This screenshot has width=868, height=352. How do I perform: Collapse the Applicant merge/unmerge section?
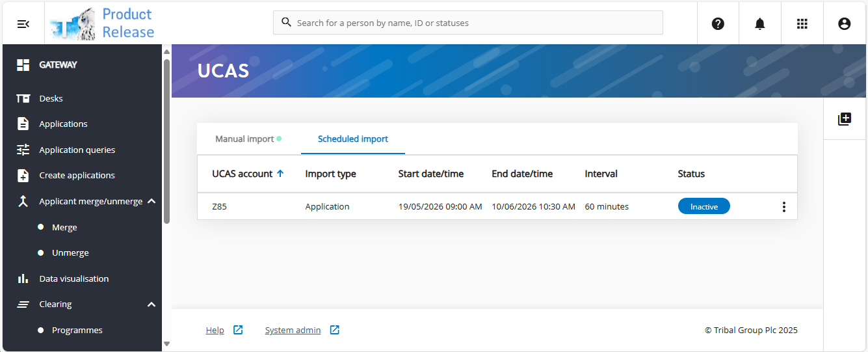[151, 201]
